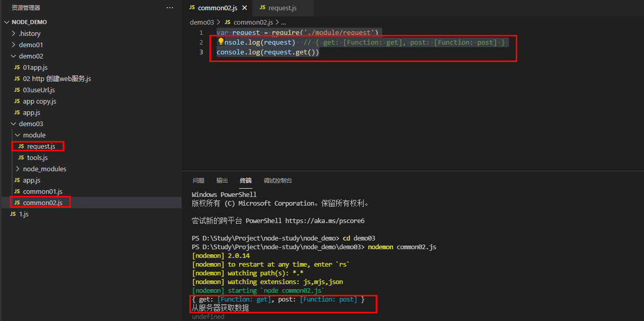
Task: Open the 问题 panel tab
Action: click(x=199, y=180)
